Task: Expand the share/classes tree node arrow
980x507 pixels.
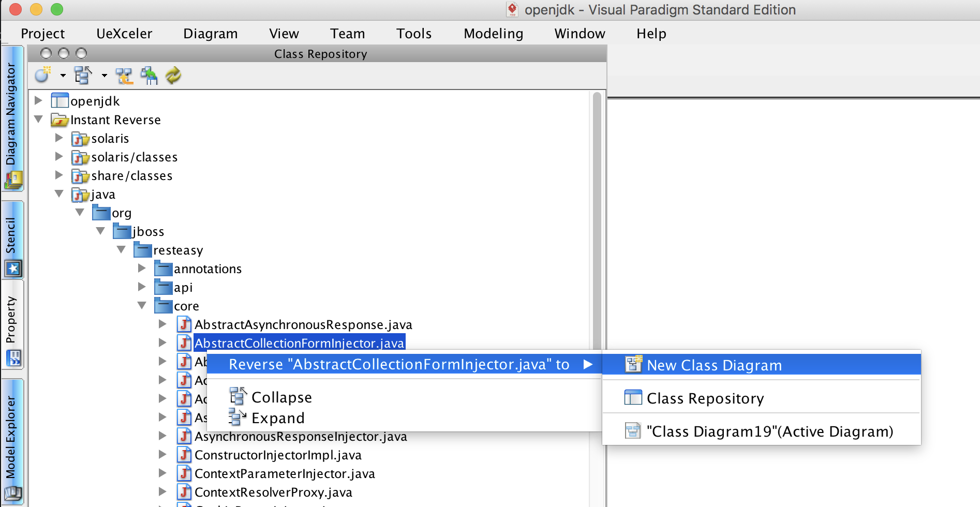Action: click(59, 175)
